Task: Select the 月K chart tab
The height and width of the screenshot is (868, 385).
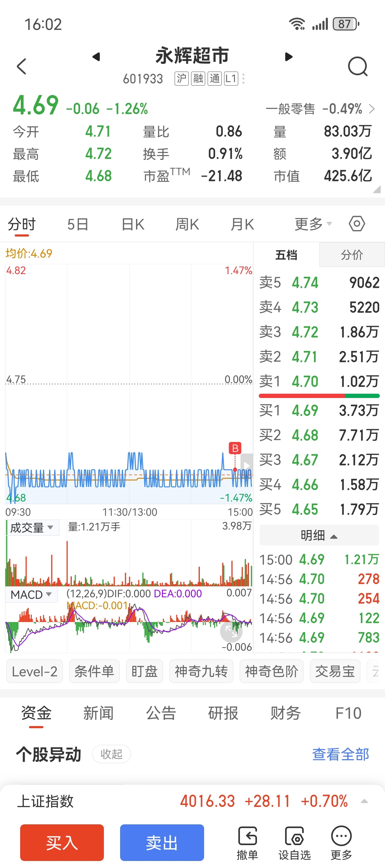Action: (x=242, y=224)
